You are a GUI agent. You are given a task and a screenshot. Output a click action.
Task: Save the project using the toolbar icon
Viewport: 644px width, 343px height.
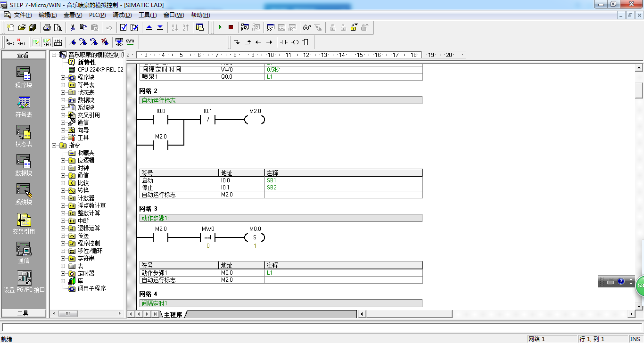[x=33, y=27]
